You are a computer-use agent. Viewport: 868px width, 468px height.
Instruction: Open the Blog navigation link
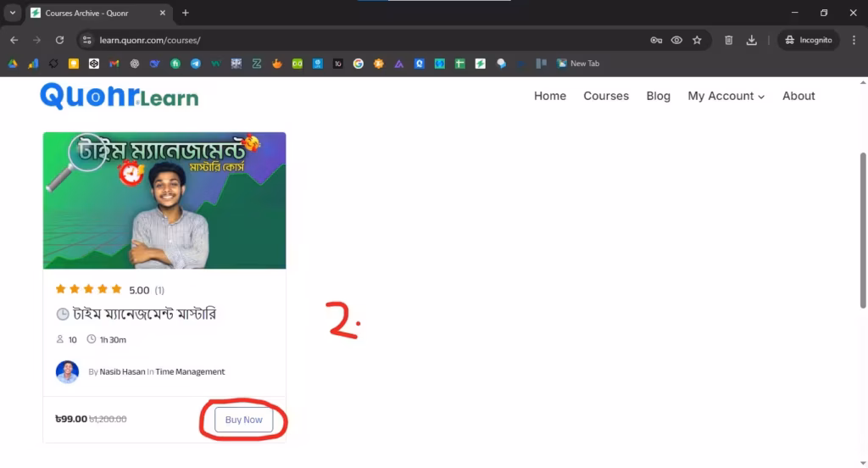tap(658, 96)
